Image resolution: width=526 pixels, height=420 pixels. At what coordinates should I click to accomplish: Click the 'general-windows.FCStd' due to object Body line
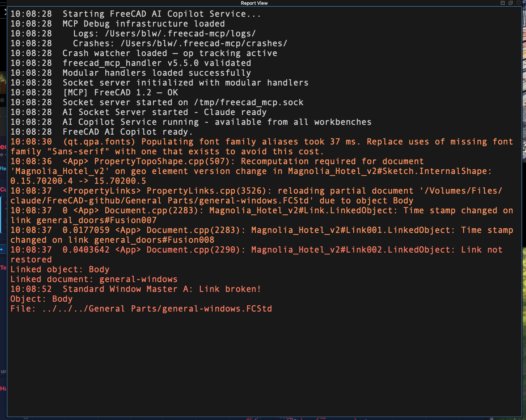[x=212, y=201]
